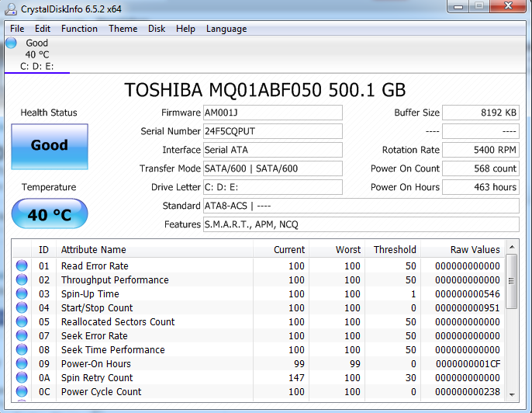The width and height of the screenshot is (532, 413).
Task: Click the status orb for Read Error Rate
Action: pos(22,266)
